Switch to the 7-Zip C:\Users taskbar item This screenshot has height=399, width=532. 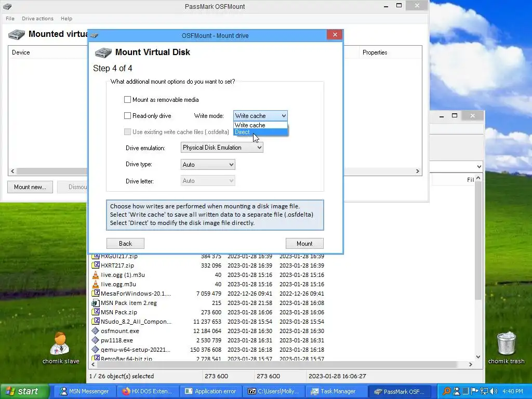pyautogui.click(x=273, y=391)
